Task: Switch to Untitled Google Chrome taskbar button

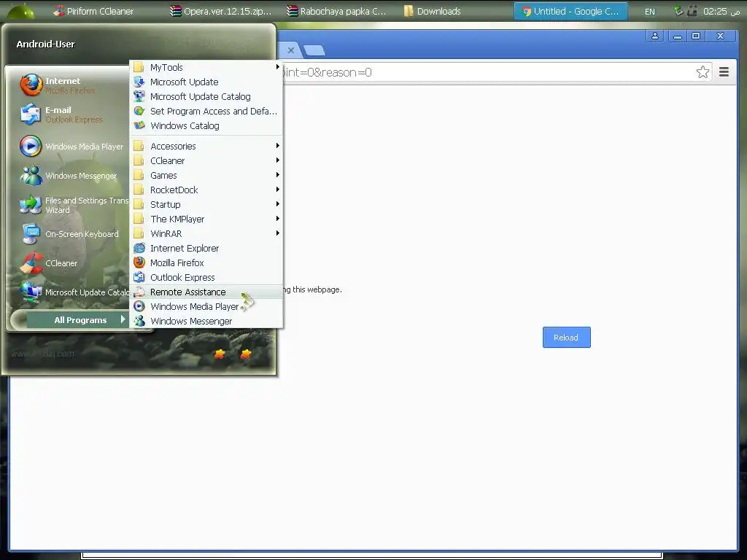Action: click(570, 11)
